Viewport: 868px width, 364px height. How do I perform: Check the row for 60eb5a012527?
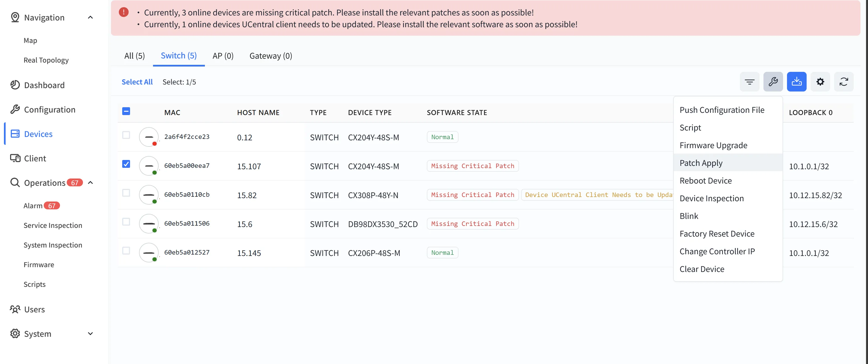coord(126,251)
